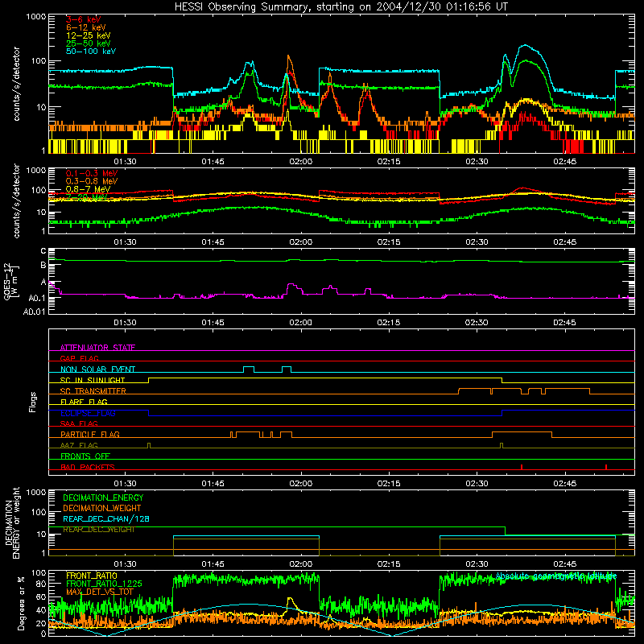Click the bad packets red spike near 02:37

pos(521,467)
